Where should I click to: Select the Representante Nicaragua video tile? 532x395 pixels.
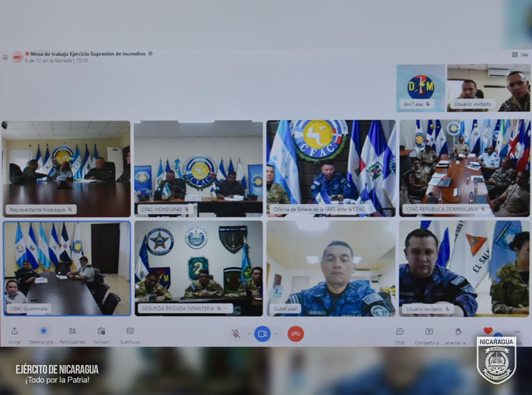pyautogui.click(x=66, y=168)
